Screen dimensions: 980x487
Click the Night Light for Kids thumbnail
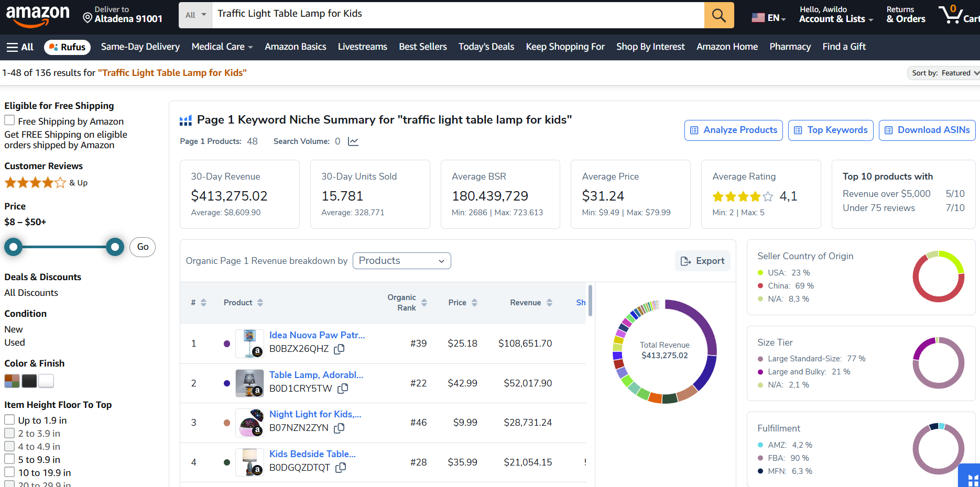tap(249, 423)
